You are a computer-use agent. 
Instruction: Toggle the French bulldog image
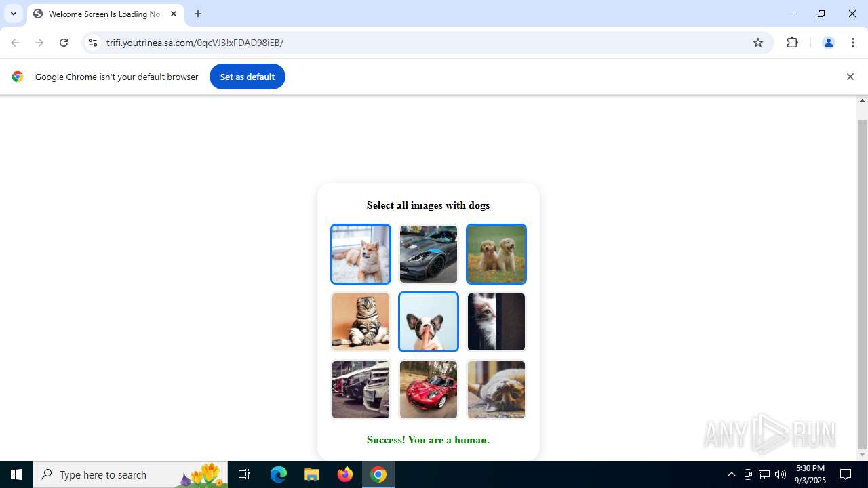pos(429,322)
